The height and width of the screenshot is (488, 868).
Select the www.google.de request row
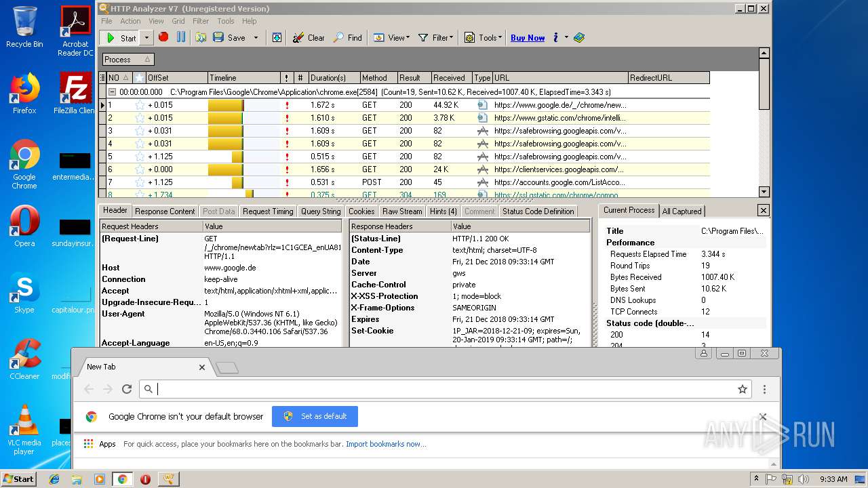coord(408,105)
